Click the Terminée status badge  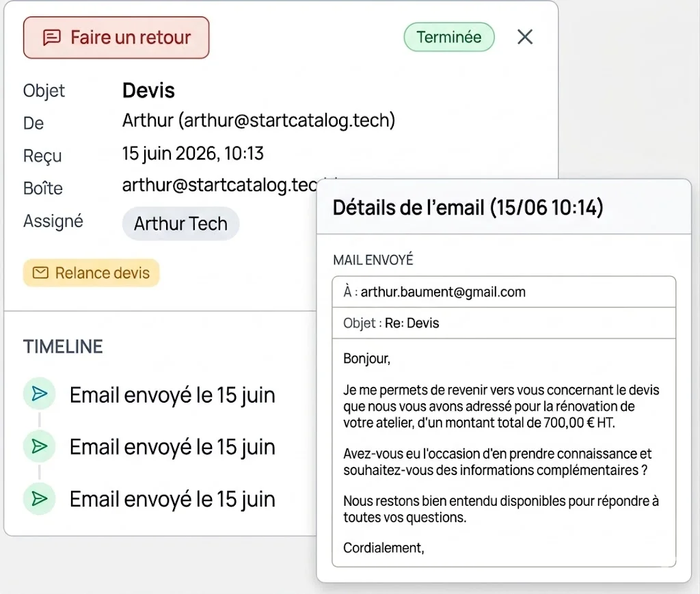(x=449, y=37)
